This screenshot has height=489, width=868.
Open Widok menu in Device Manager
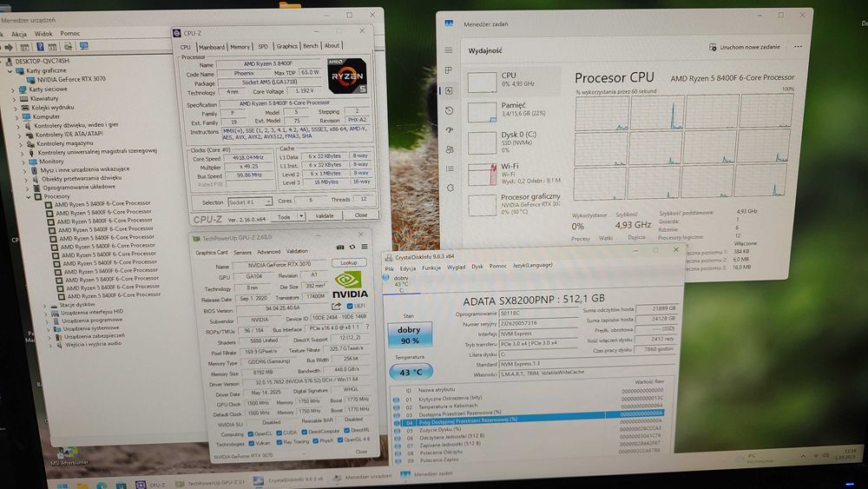coord(43,33)
